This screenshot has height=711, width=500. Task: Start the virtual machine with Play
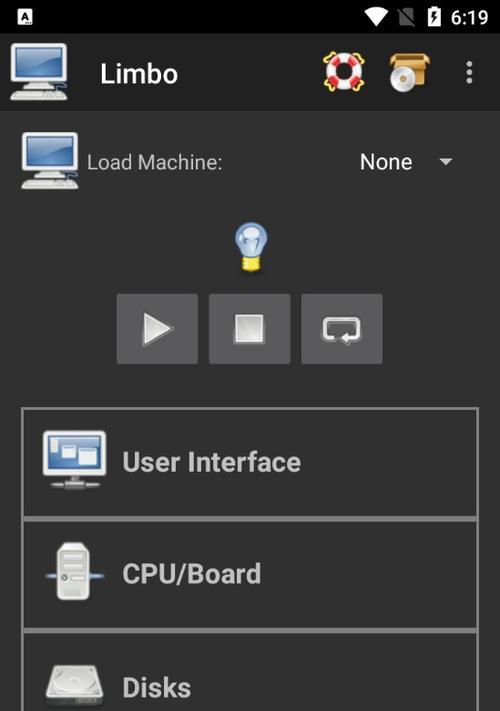click(x=157, y=329)
